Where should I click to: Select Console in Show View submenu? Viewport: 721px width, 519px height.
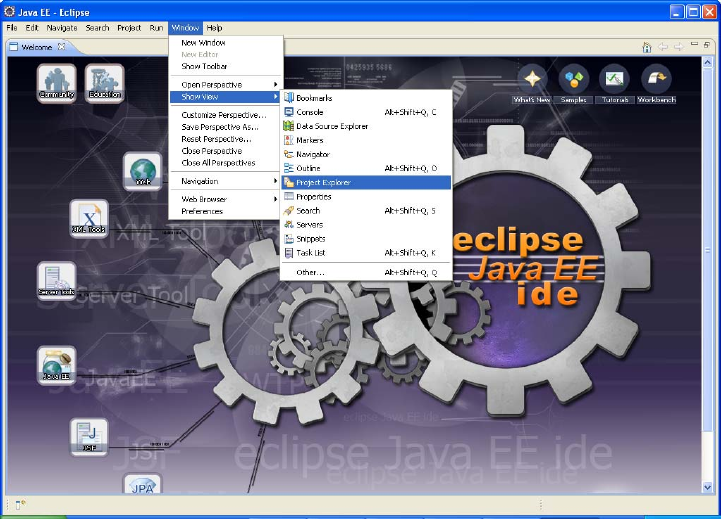[366, 112]
